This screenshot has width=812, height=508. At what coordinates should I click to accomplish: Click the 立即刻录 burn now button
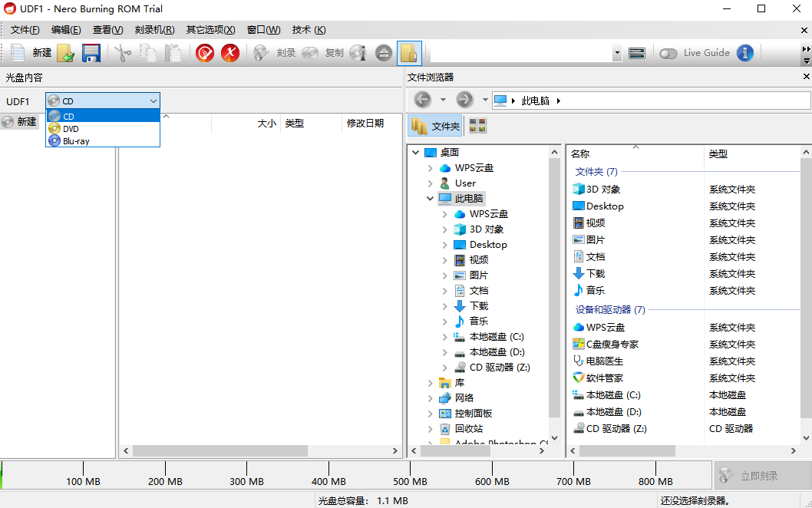pos(758,477)
